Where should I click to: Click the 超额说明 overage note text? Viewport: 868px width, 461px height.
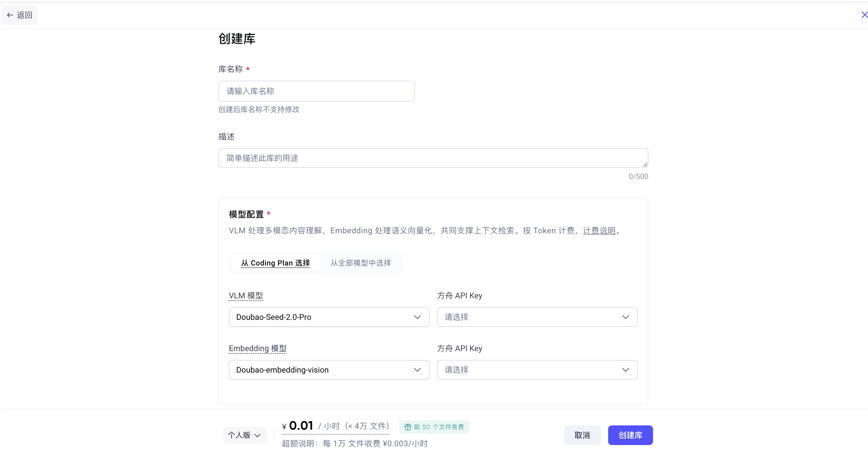[x=354, y=444]
